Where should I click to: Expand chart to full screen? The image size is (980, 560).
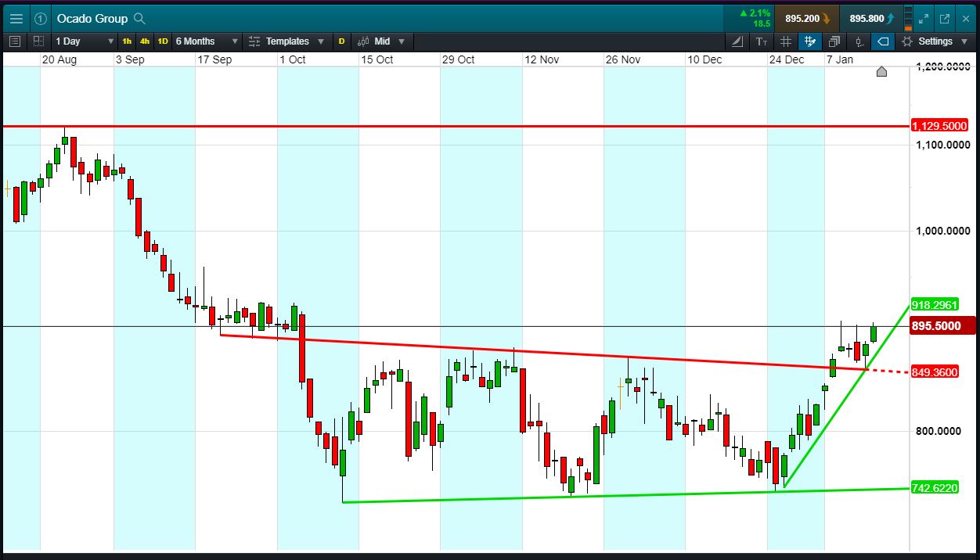coord(924,18)
